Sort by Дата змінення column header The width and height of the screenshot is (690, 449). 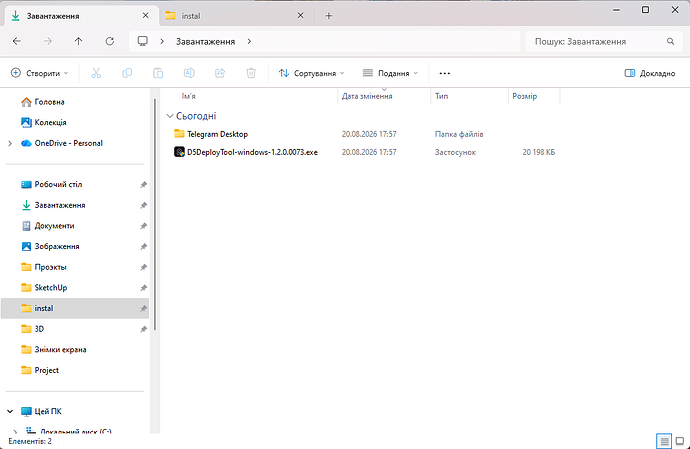tap(367, 96)
